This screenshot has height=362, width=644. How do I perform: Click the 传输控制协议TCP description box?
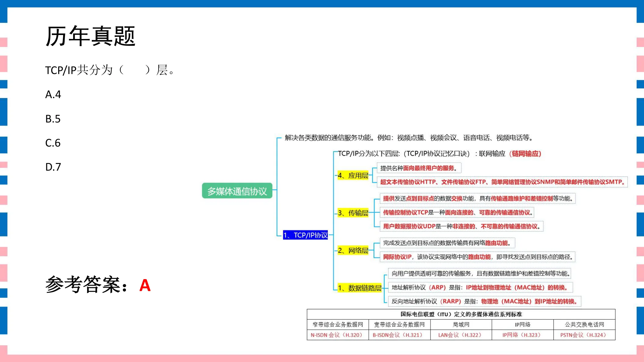[x=457, y=212]
